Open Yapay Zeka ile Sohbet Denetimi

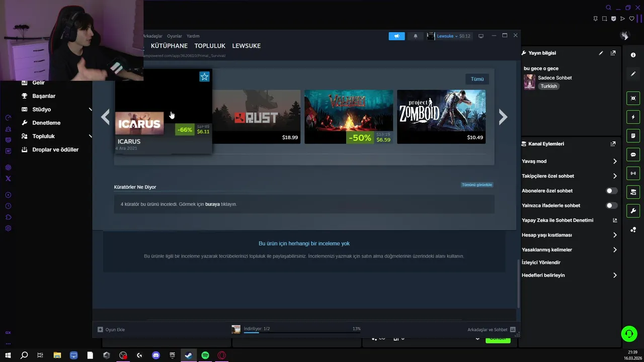click(569, 220)
